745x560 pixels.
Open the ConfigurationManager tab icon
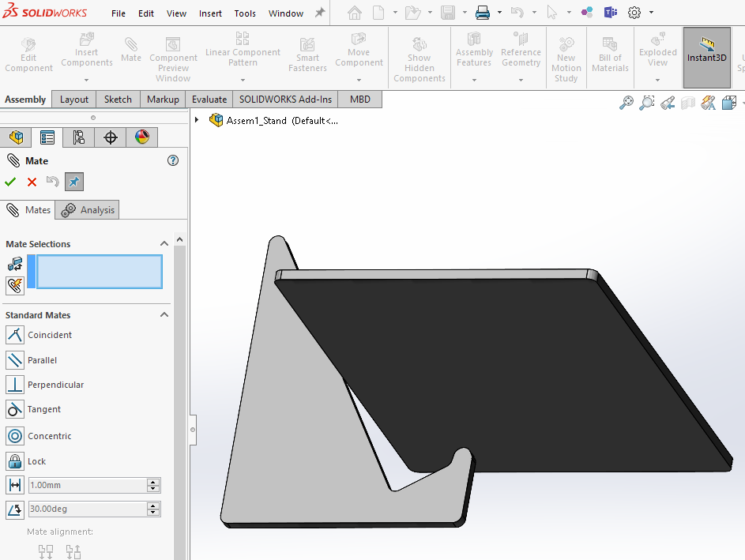pyautogui.click(x=78, y=137)
